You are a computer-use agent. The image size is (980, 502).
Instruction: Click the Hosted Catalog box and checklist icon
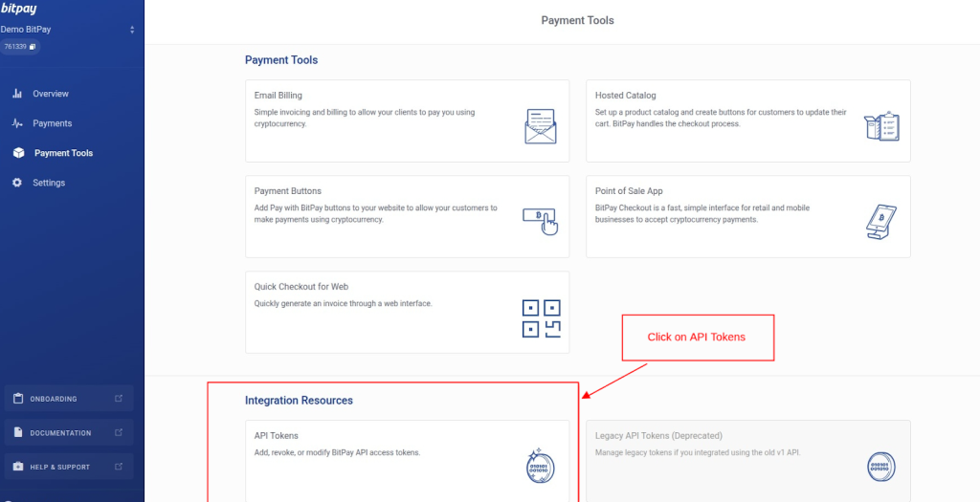[x=881, y=127]
